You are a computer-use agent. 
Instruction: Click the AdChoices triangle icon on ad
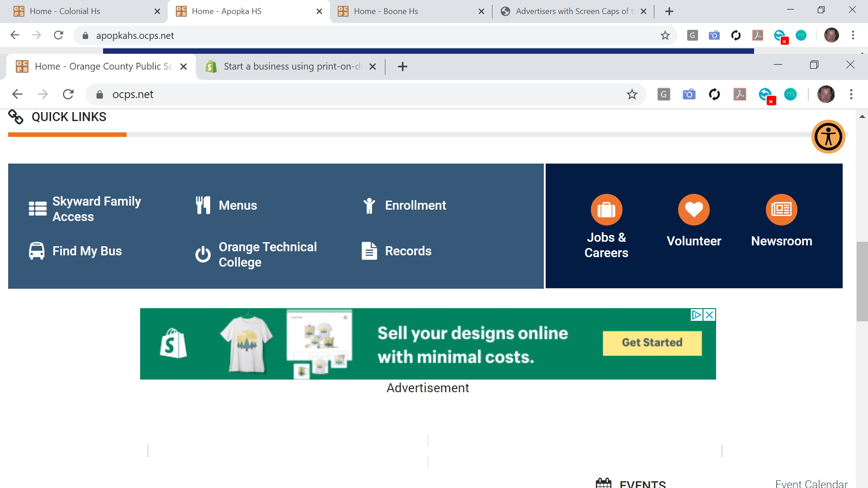coord(697,315)
